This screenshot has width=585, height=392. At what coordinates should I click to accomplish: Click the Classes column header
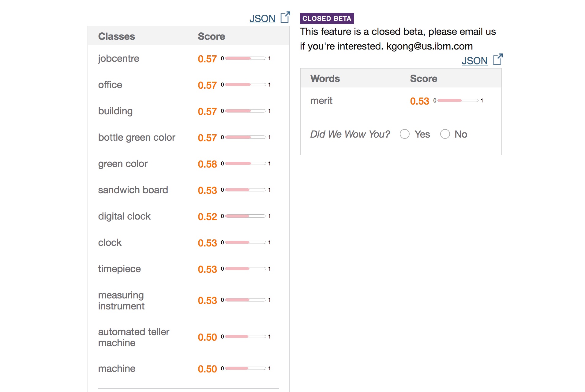click(116, 36)
